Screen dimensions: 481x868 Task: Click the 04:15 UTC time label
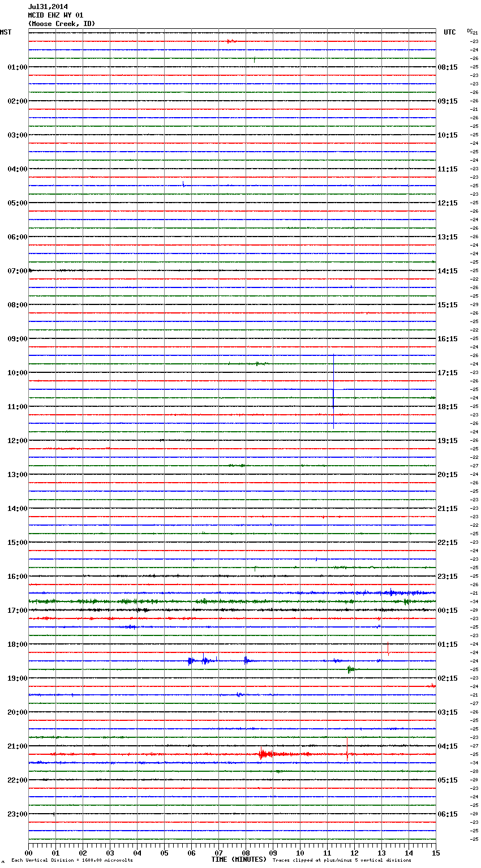(448, 746)
